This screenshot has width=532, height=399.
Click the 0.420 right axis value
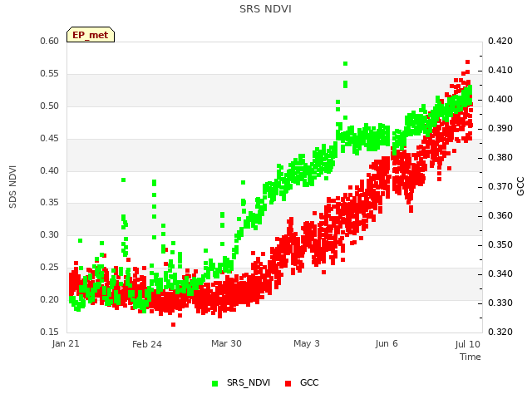(500, 41)
